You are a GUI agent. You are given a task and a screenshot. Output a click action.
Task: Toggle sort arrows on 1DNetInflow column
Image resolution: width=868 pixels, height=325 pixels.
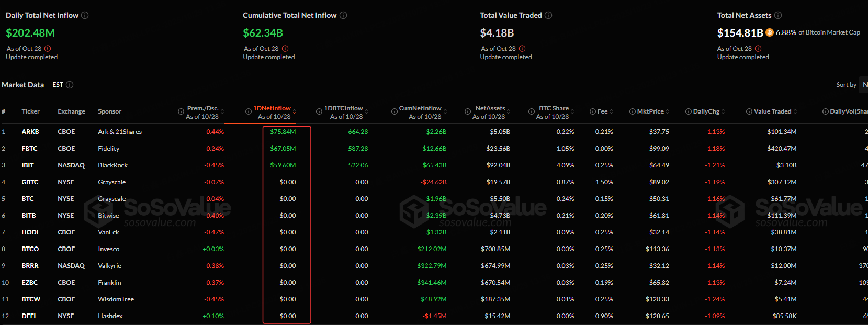pos(295,111)
